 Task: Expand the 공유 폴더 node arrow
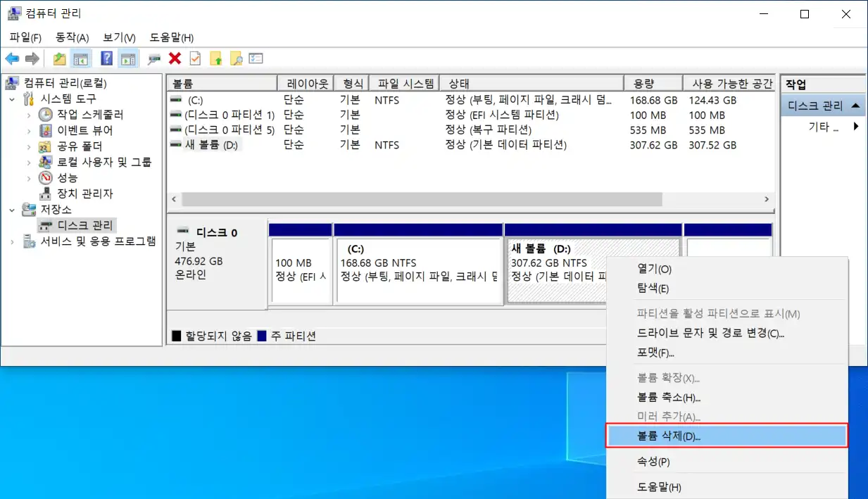click(29, 146)
